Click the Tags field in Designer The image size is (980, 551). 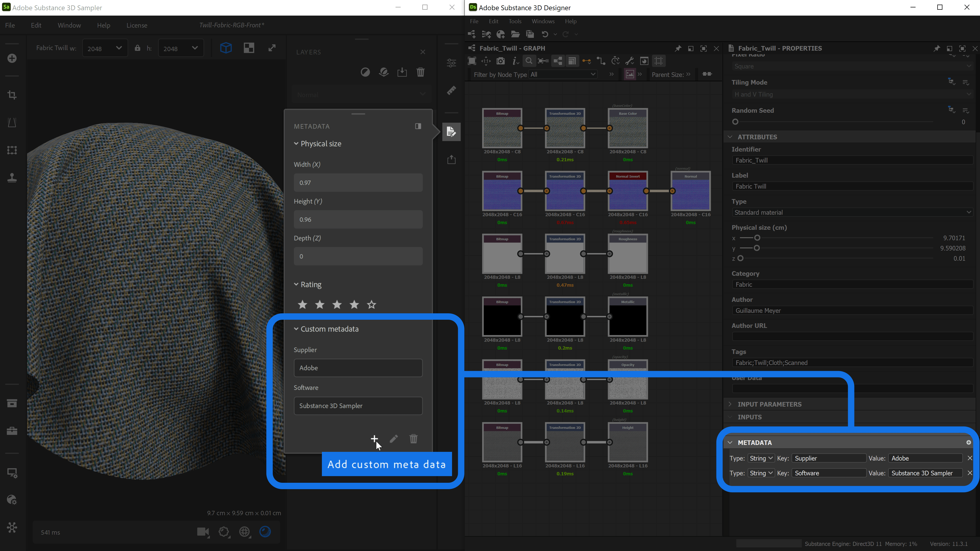[x=852, y=362]
